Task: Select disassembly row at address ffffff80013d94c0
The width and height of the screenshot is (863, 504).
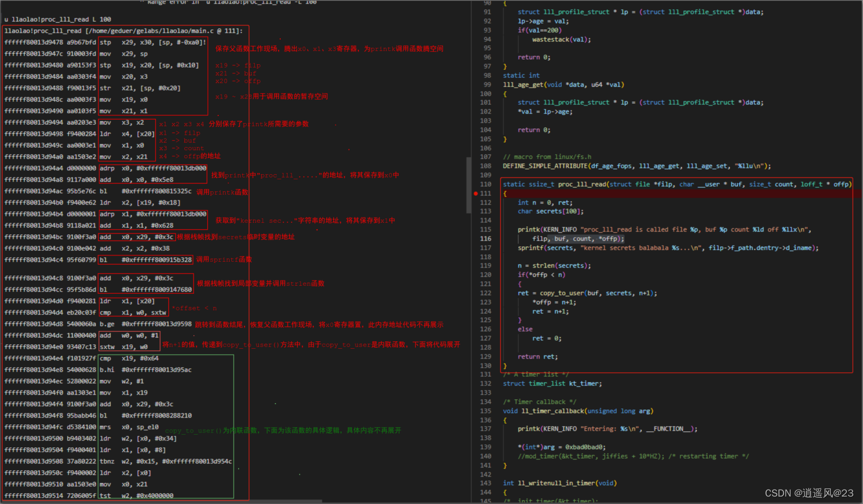Action: tap(87, 249)
